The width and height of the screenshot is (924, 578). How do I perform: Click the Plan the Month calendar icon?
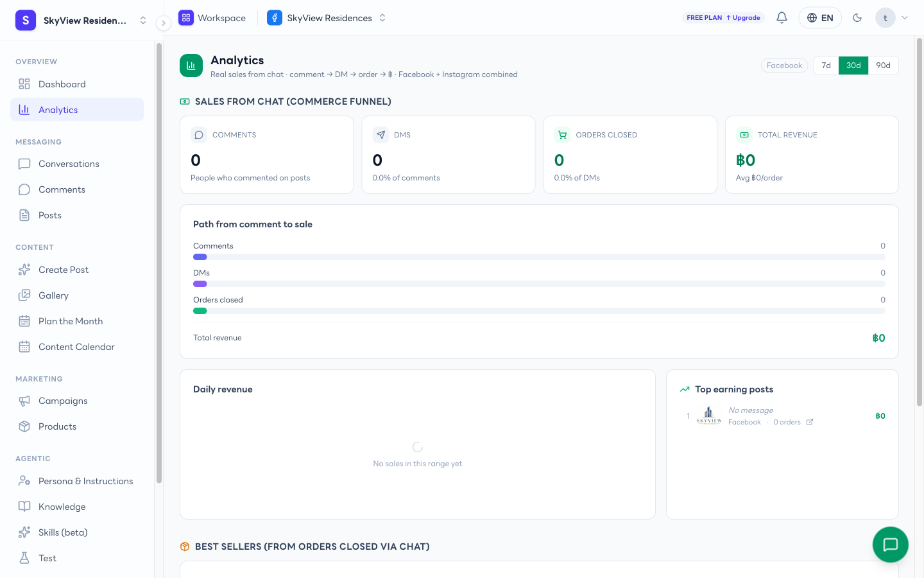tap(24, 321)
